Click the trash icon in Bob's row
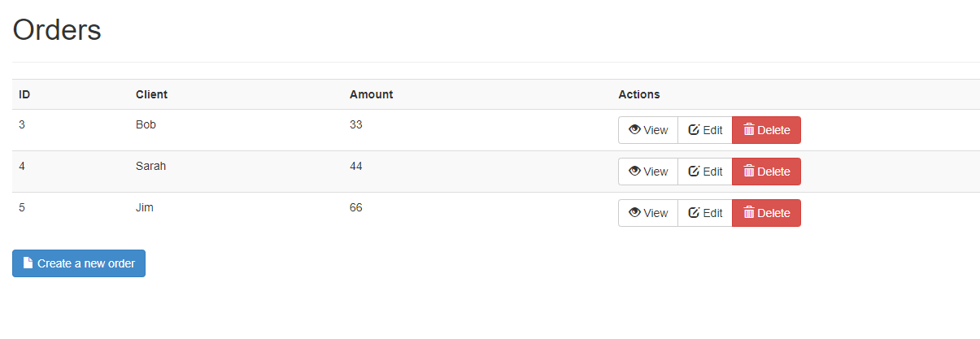This screenshot has height=339, width=980. pyautogui.click(x=749, y=129)
